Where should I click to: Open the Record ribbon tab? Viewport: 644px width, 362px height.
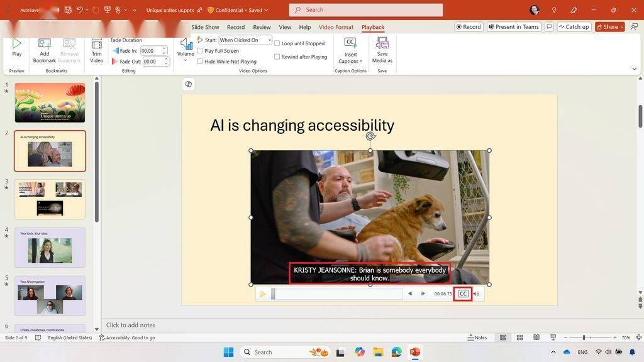(x=236, y=27)
